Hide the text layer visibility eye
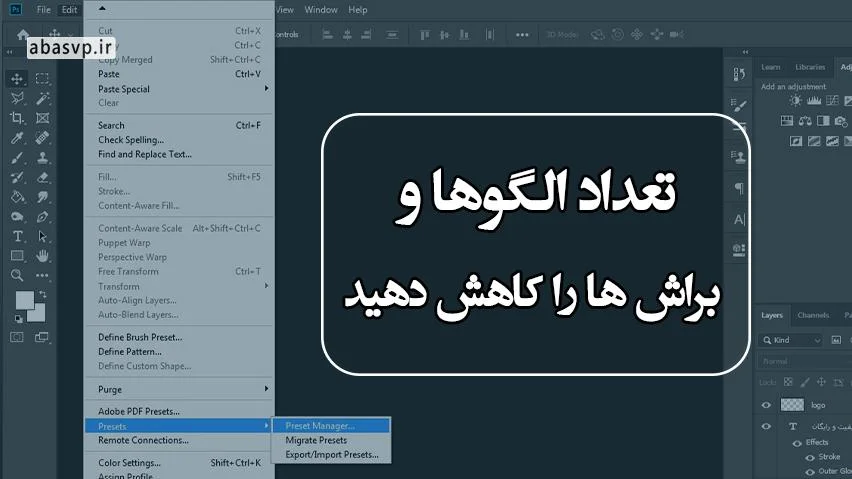Image resolution: width=852 pixels, height=479 pixels. coord(766,426)
